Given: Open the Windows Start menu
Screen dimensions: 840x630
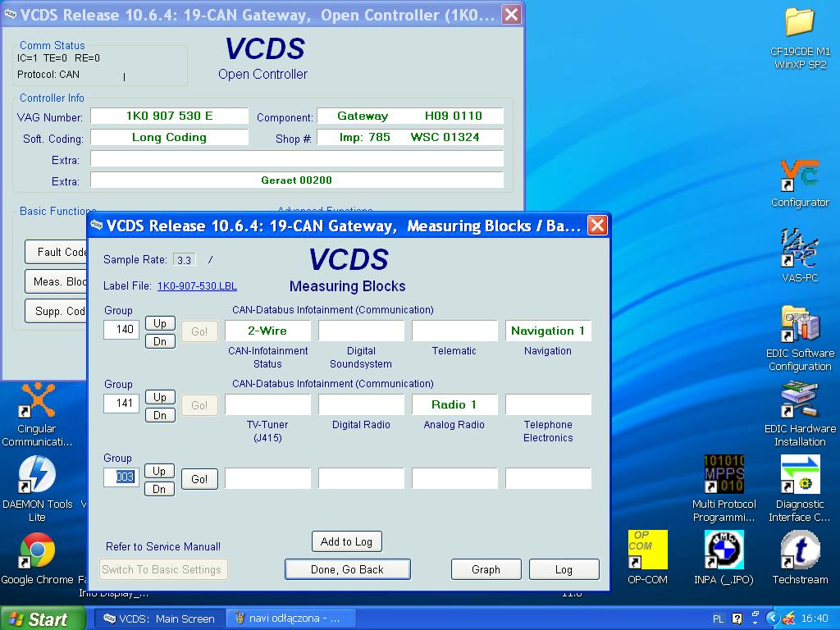Looking at the screenshot, I should (x=43, y=619).
